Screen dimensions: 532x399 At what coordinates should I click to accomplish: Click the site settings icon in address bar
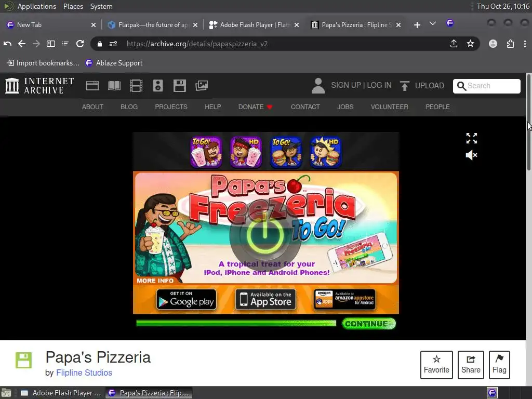tap(113, 44)
